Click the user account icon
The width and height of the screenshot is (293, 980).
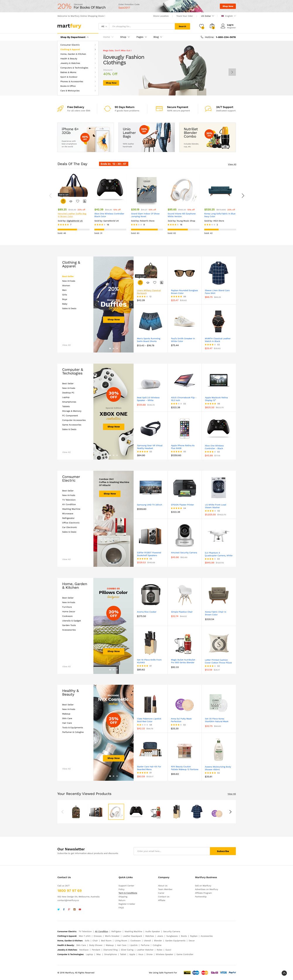pyautogui.click(x=223, y=26)
